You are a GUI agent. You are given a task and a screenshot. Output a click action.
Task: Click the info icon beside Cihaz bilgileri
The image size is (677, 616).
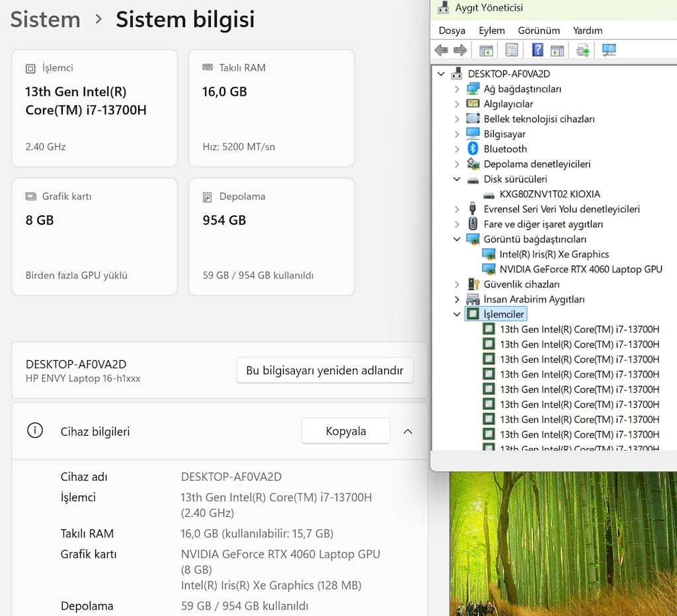[x=35, y=430]
